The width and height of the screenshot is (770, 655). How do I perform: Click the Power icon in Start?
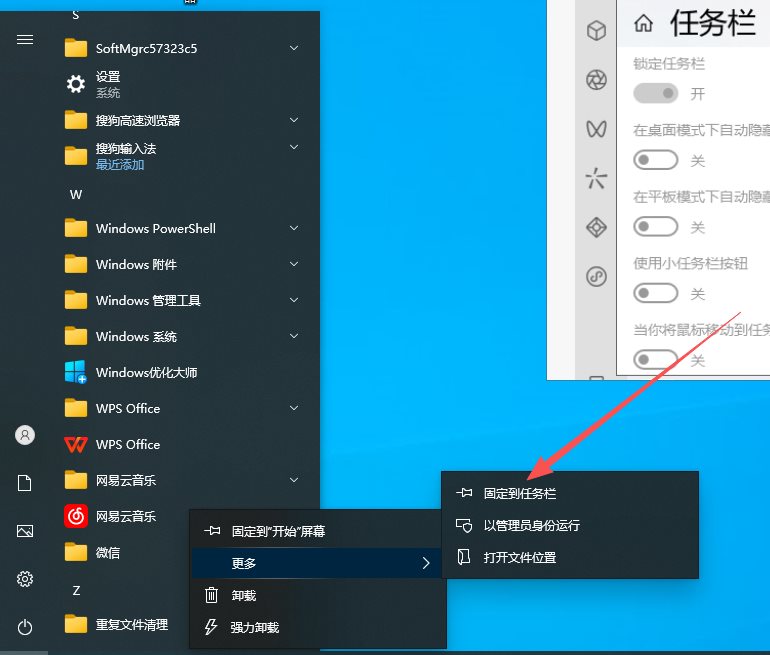tap(25, 627)
